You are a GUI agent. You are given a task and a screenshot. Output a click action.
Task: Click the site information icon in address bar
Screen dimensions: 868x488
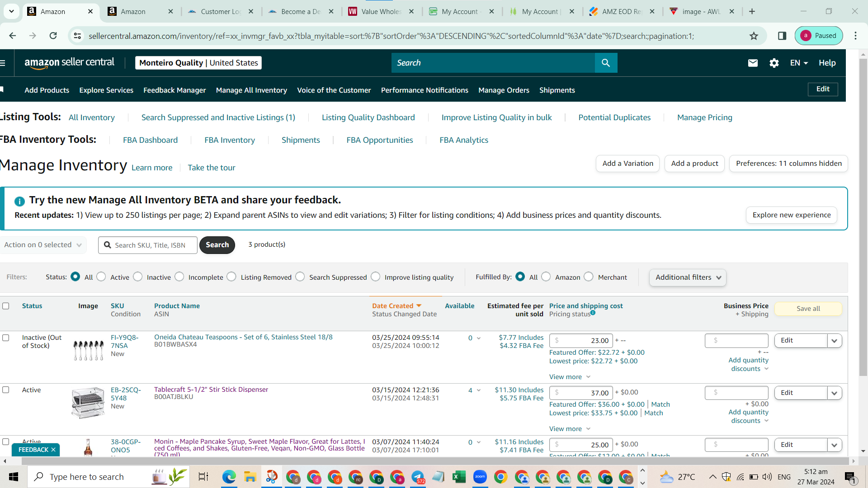pos(78,36)
